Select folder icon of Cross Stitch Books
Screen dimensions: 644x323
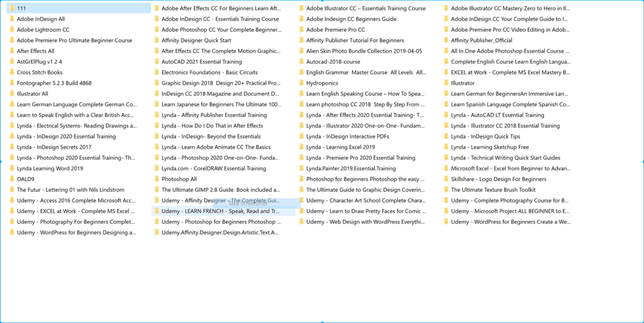(x=12, y=72)
